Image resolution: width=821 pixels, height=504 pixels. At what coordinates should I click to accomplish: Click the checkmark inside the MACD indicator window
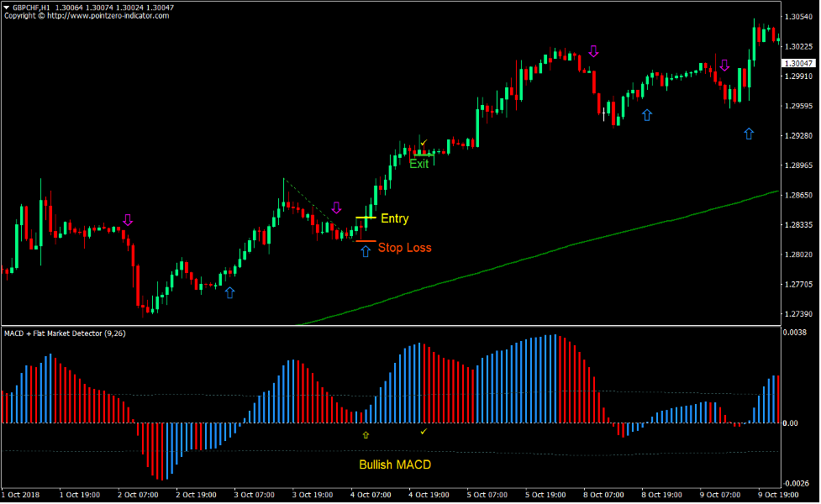[424, 430]
